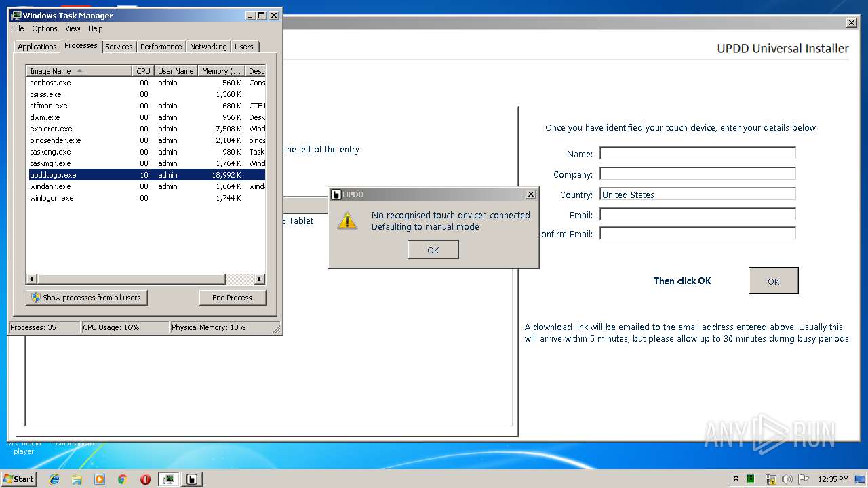Select ctfmon.exe process row
868x488 pixels.
click(146, 106)
